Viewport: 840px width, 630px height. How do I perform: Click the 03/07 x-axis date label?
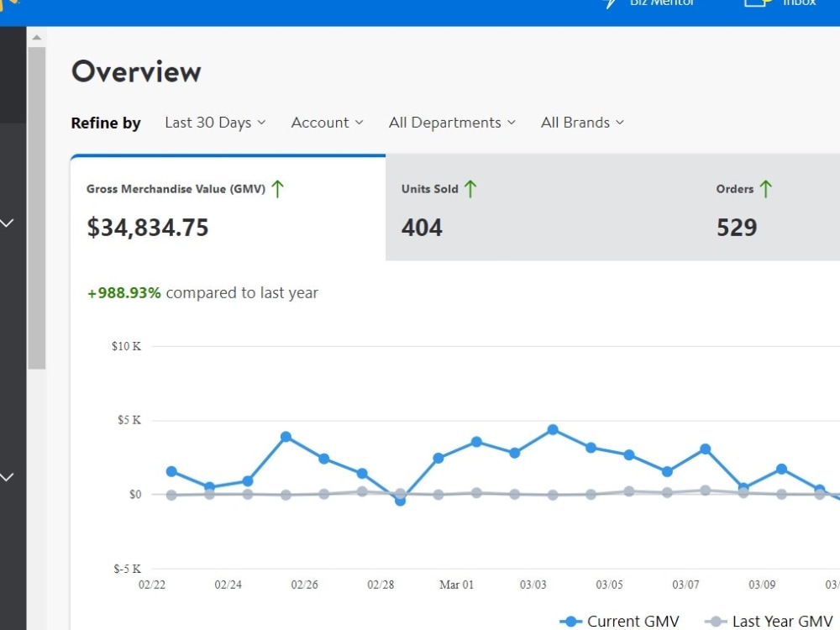tap(685, 585)
